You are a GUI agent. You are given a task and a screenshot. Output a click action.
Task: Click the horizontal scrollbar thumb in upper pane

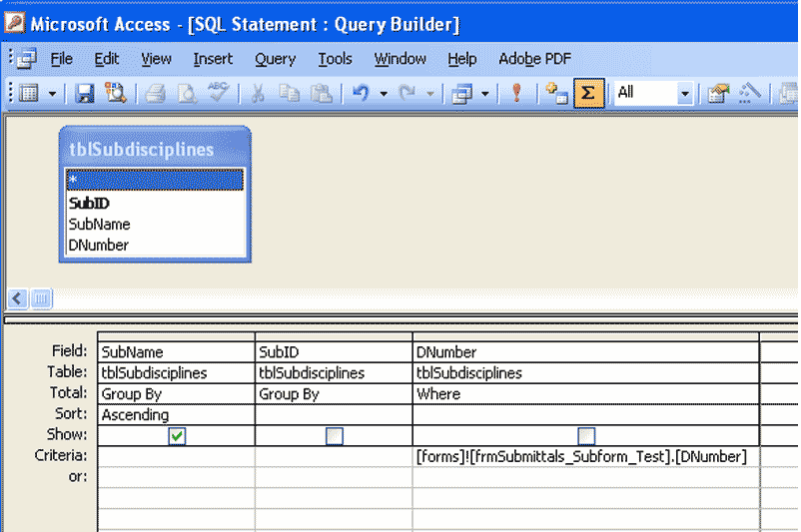(41, 298)
